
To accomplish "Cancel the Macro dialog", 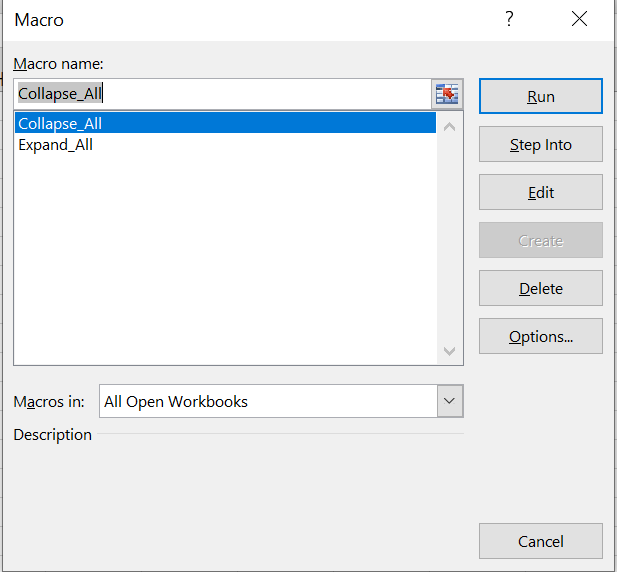I will 540,541.
